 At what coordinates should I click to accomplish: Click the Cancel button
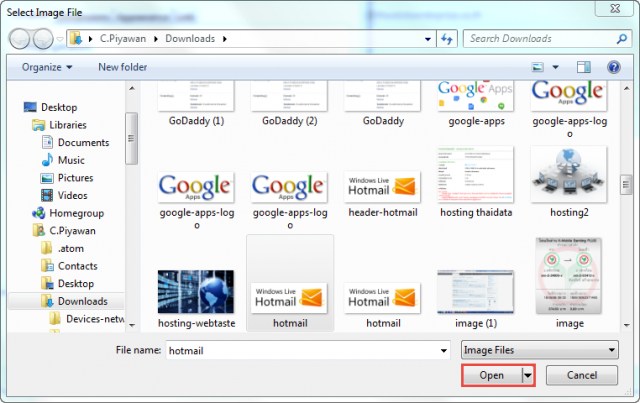582,375
